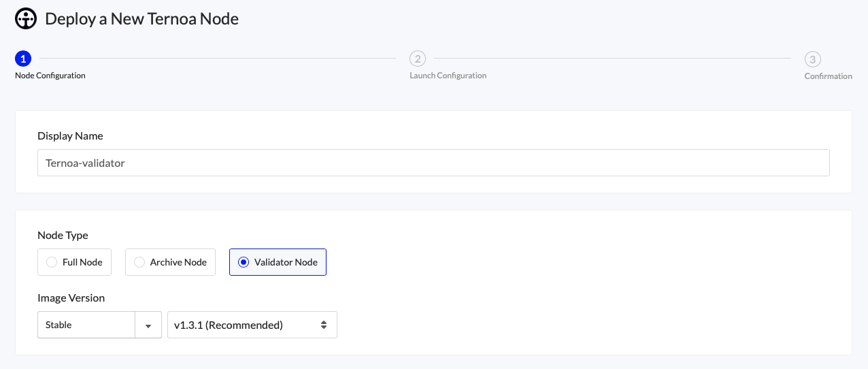Jump to the step 3 circle indicator

(x=812, y=59)
